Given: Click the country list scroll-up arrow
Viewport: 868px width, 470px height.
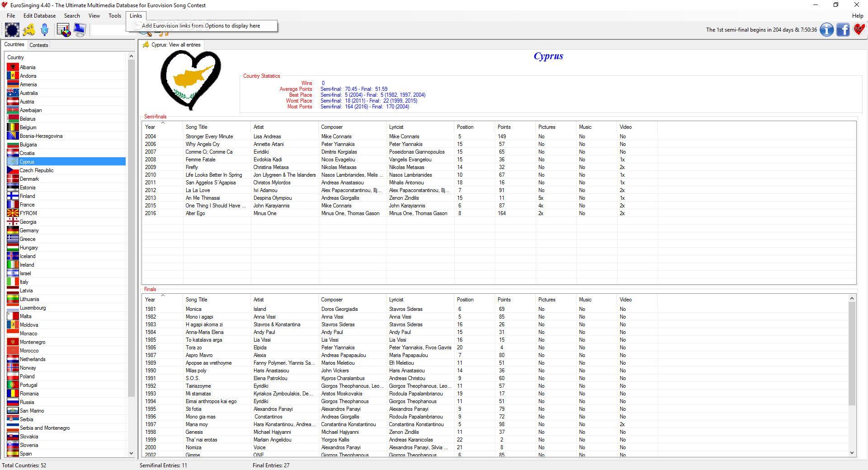Looking at the screenshot, I should click(x=132, y=56).
